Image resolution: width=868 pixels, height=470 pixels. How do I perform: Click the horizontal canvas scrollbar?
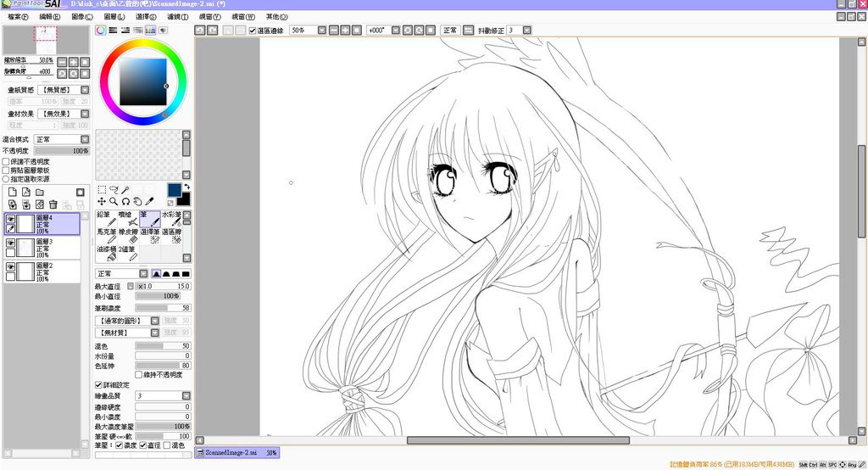(x=518, y=440)
